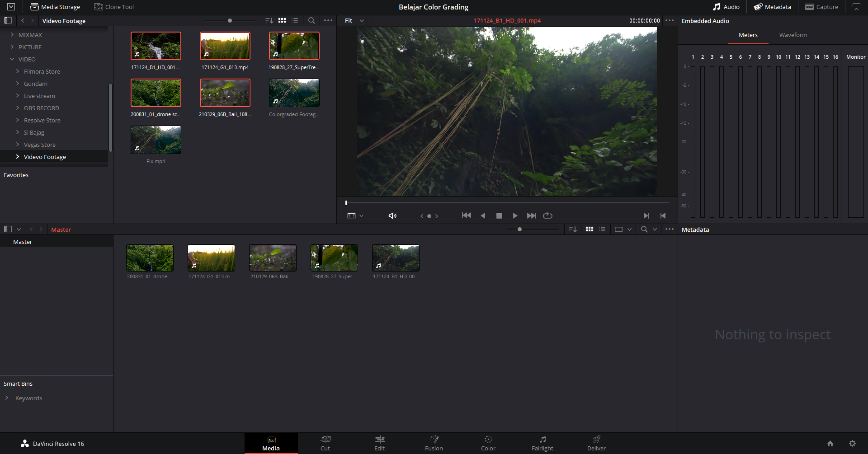This screenshot has height=454, width=868.
Task: Enable loop playback in the viewer
Action: coord(547,215)
